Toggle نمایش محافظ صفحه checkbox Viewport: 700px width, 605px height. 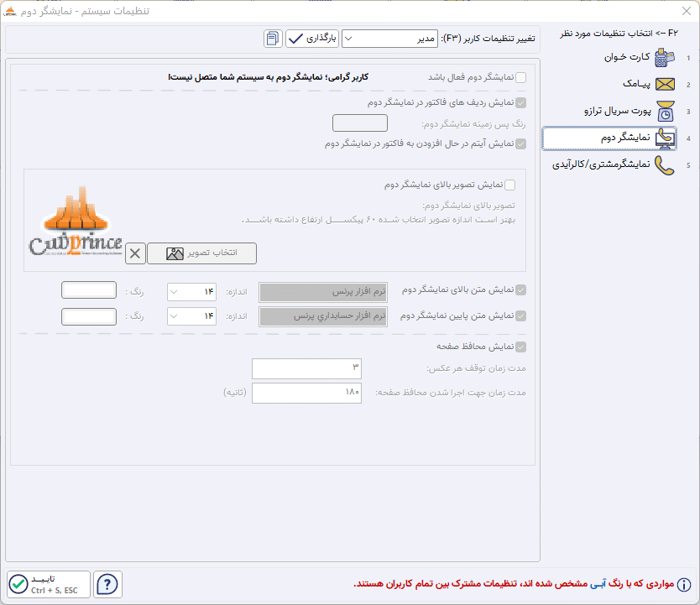[520, 347]
